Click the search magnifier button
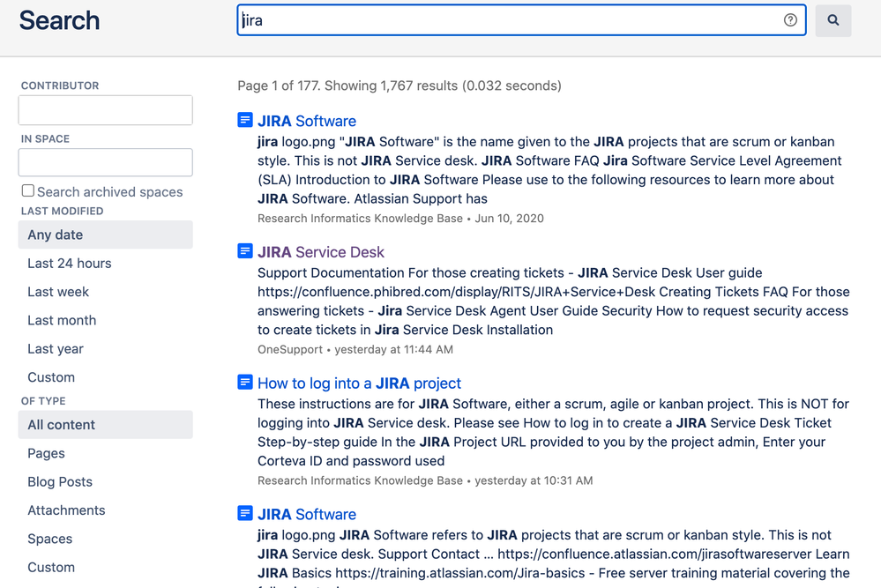881x588 pixels. click(832, 19)
